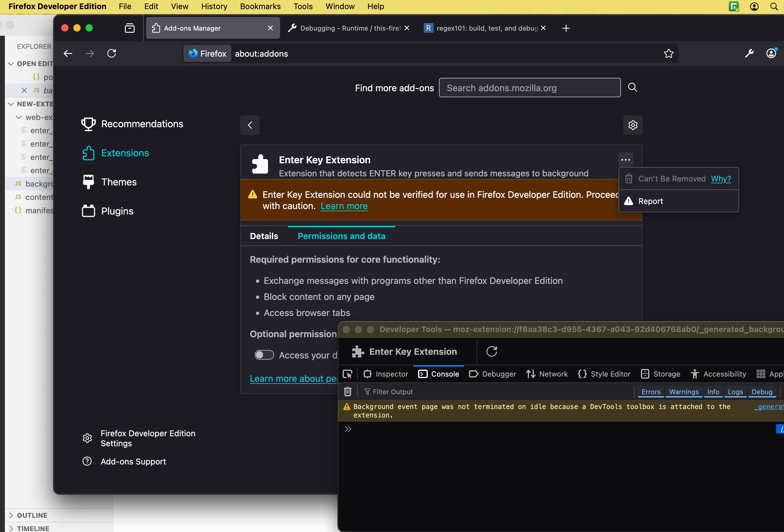Open the extension three-dots options menu
The height and width of the screenshot is (532, 784).
click(625, 160)
